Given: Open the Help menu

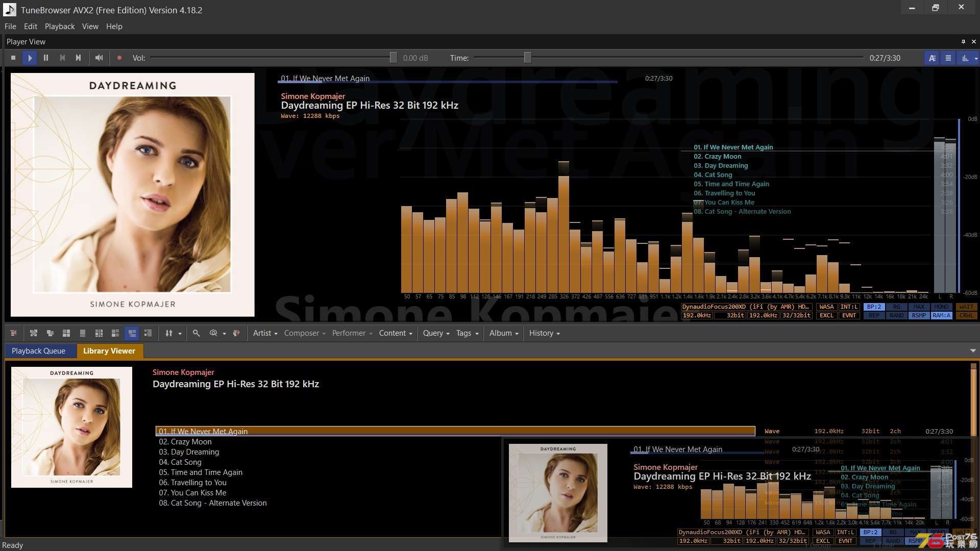Looking at the screenshot, I should click(114, 27).
